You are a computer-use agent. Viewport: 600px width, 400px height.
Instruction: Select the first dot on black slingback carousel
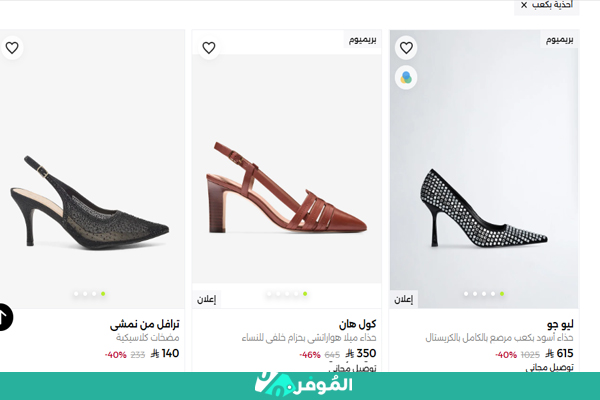tap(76, 294)
